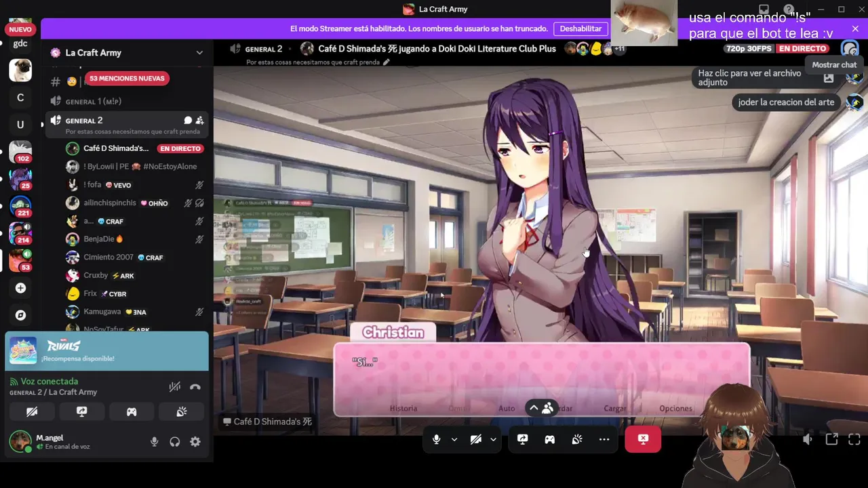Open the server with 53 notifications

[x=20, y=260]
